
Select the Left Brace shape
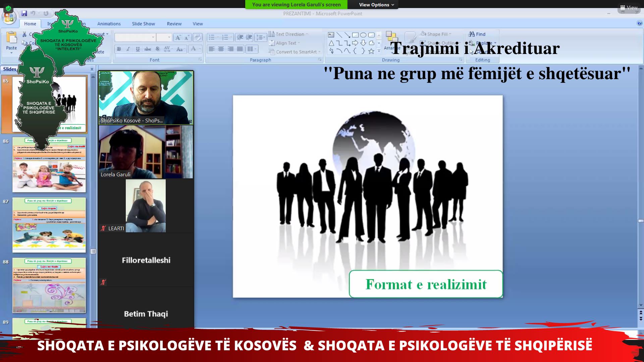tap(355, 51)
